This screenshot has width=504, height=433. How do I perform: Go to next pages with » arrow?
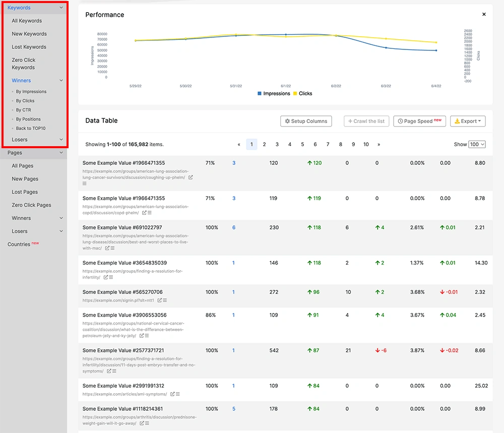coord(379,144)
